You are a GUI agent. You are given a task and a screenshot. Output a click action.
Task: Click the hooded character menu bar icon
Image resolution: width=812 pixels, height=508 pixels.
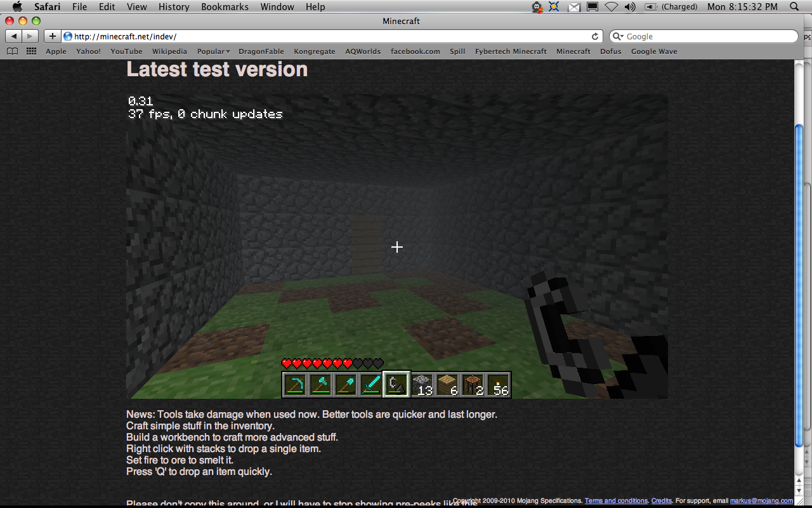click(x=537, y=7)
